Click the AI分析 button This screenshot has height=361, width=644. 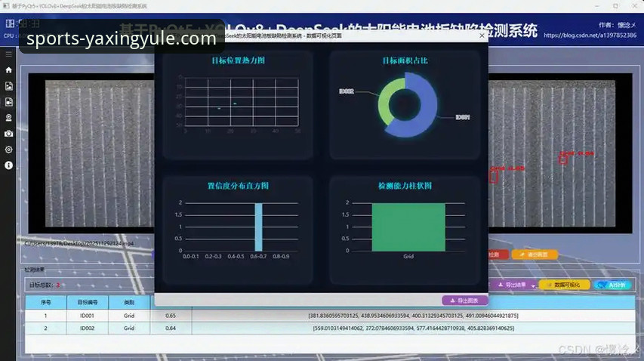612,285
